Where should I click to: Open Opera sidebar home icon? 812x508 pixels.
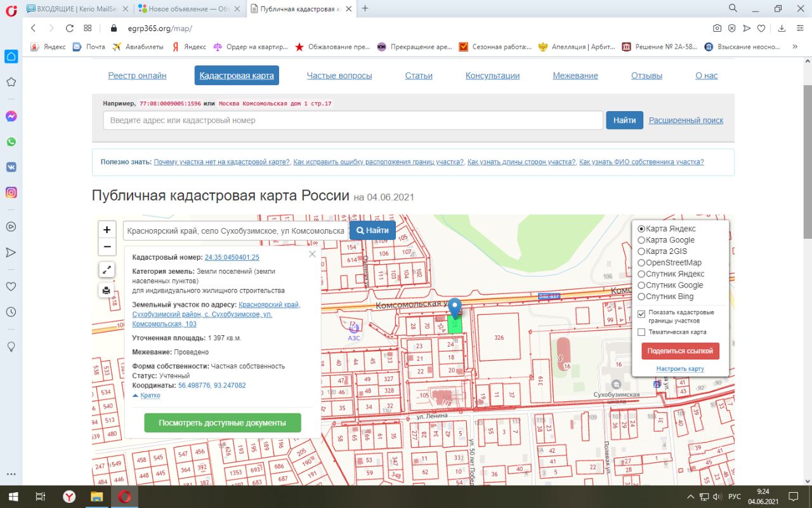11,57
